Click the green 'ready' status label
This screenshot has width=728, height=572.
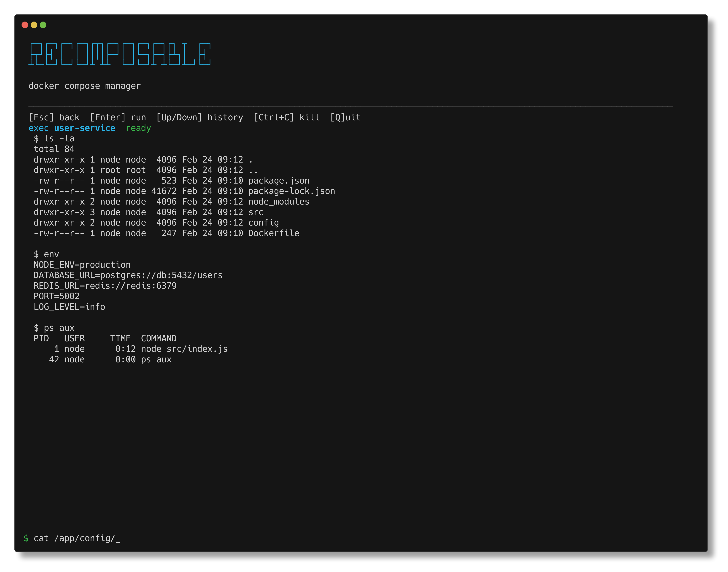[x=139, y=128]
